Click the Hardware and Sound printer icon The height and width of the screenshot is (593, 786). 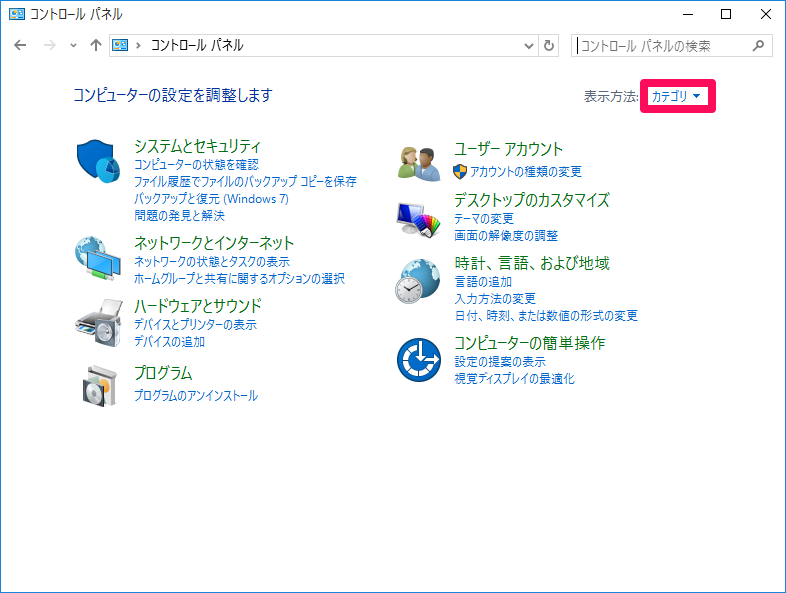tap(98, 322)
